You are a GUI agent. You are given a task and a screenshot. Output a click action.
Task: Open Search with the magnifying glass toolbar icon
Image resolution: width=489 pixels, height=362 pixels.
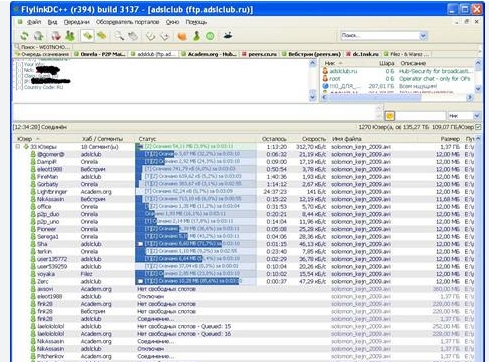click(119, 36)
